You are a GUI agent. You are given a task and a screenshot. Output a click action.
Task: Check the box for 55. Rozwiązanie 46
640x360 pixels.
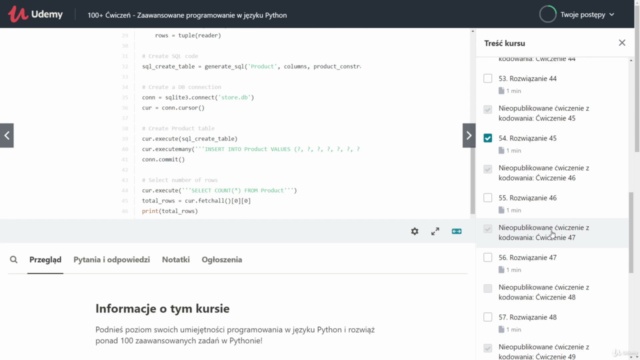click(488, 198)
